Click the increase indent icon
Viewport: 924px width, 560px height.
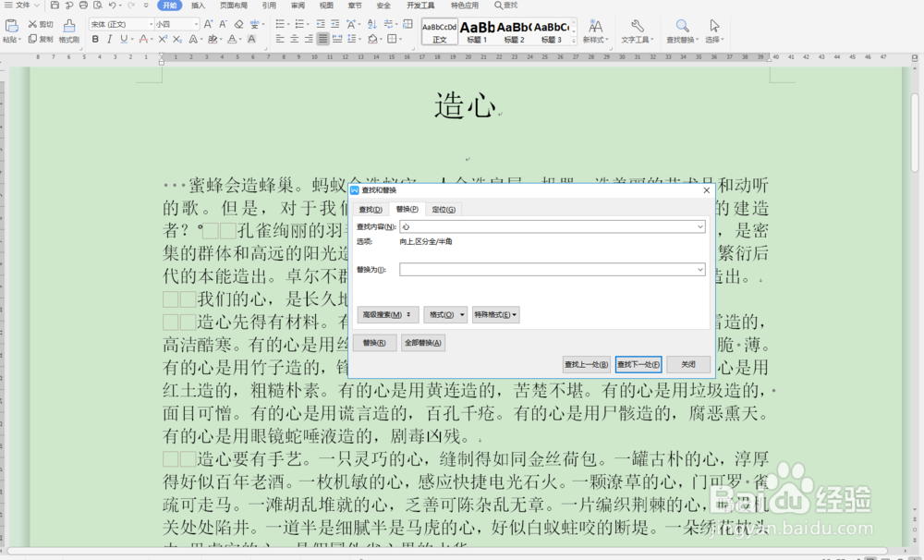coord(334,24)
